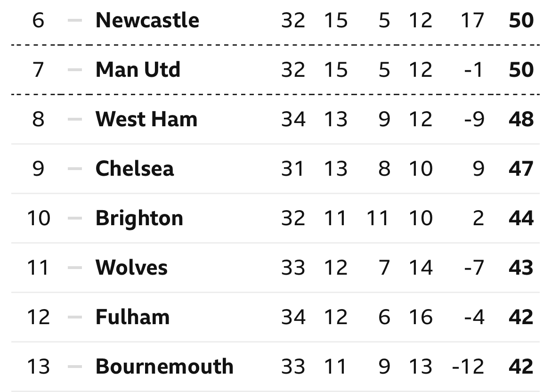Click the no-movement indicator beside Wolves
Image resolution: width=551 pixels, height=392 pixels.
point(75,268)
